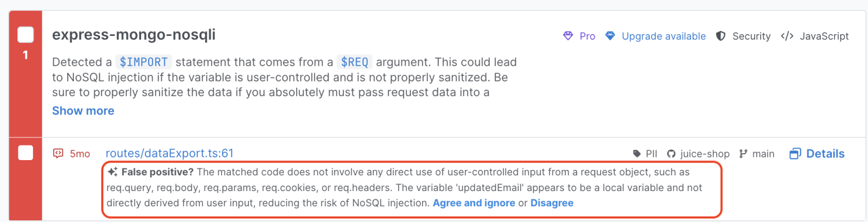Open routes/dataExport.ts:61 file link
Screen dimensions: 868x222
[x=169, y=154]
